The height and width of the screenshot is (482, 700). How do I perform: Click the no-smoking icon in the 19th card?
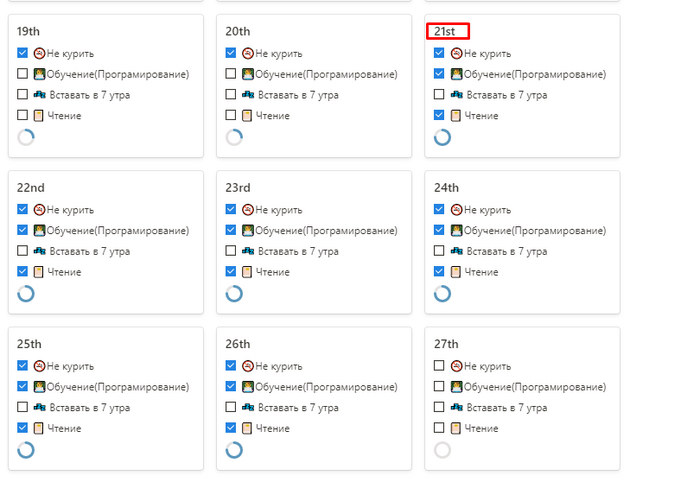point(40,53)
